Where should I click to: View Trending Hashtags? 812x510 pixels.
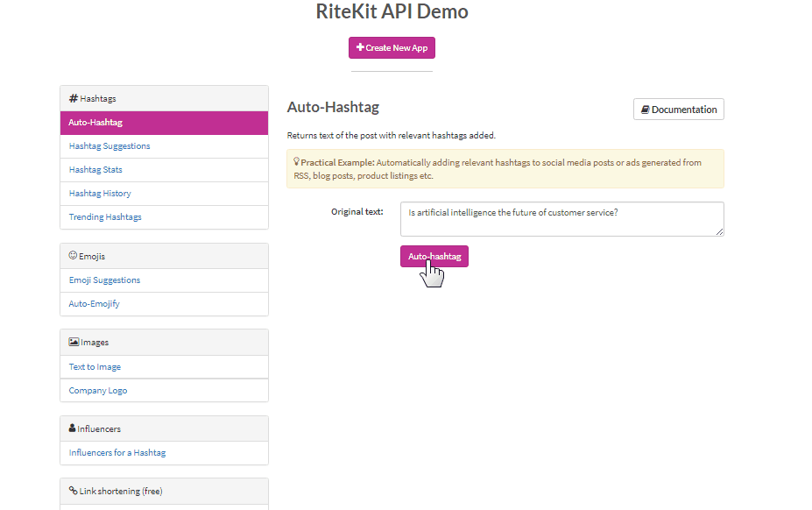pos(105,217)
